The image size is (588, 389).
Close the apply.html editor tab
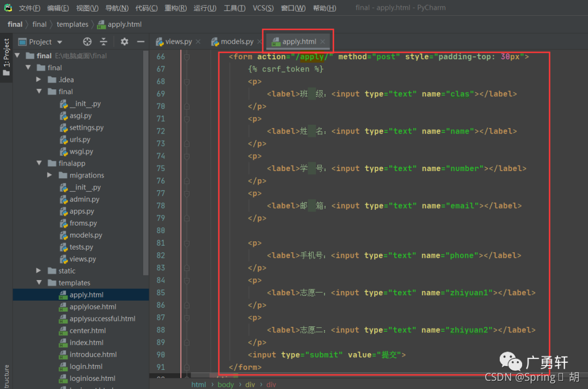[323, 41]
